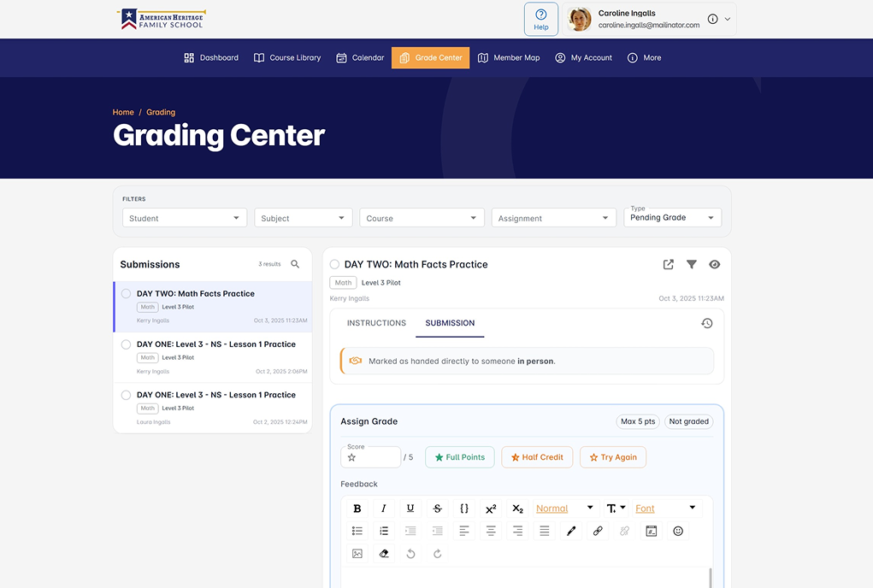The image size is (873, 588).
Task: Insert an emoji into the feedback
Action: (x=678, y=531)
